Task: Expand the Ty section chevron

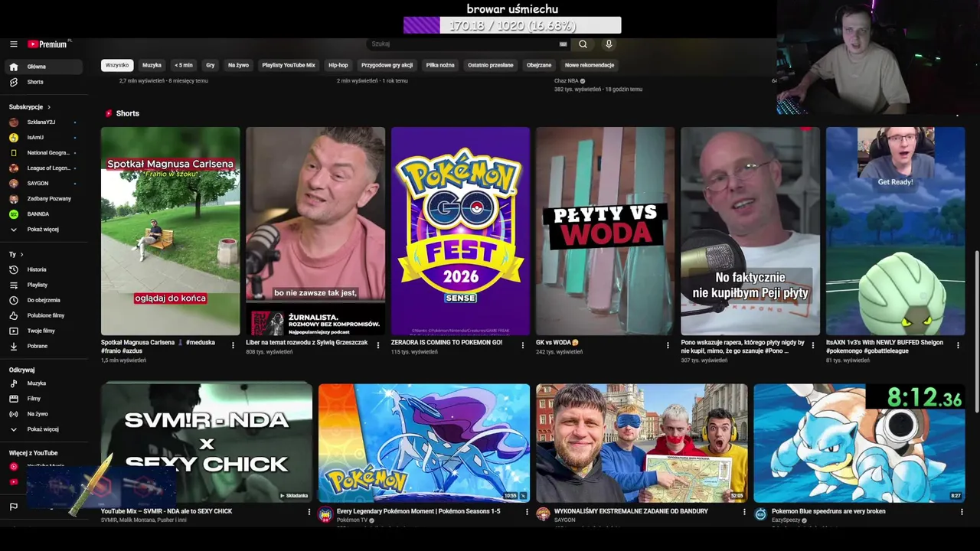Action: click(21, 254)
